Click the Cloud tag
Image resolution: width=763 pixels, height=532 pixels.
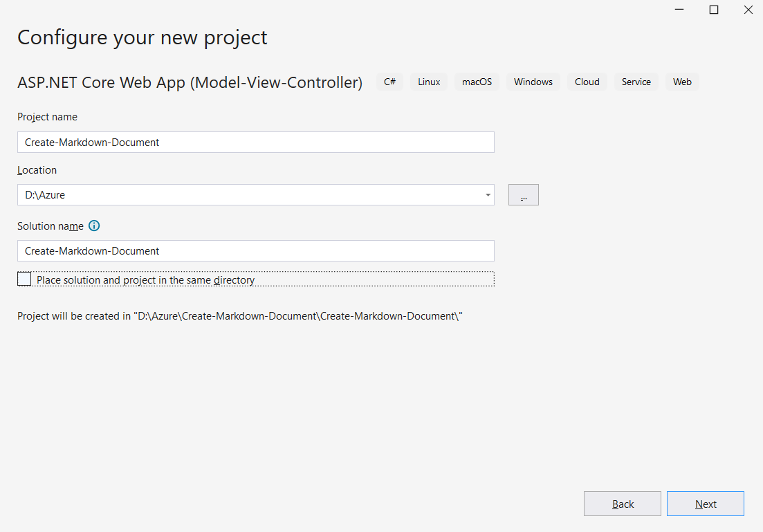tap(587, 82)
